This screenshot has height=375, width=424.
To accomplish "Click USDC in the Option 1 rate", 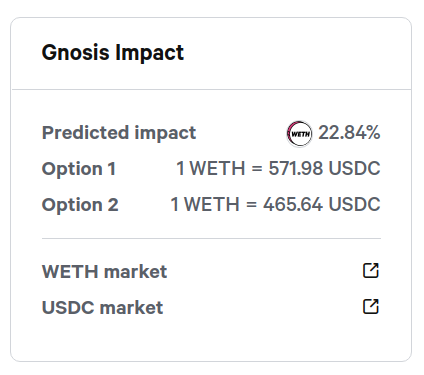I will [354, 168].
